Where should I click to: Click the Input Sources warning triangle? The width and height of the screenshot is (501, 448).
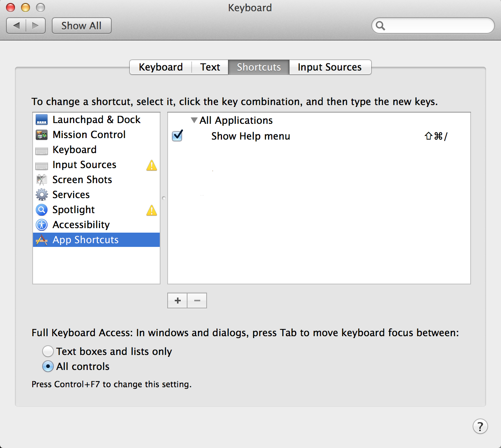[151, 165]
